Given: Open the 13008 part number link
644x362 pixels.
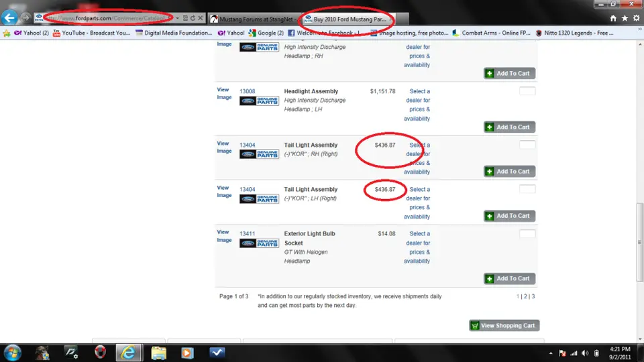Looking at the screenshot, I should (248, 91).
